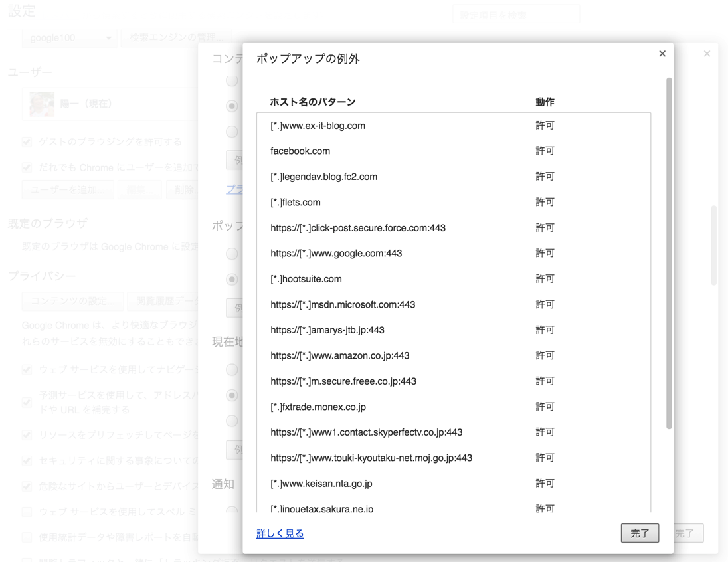Image resolution: width=728 pixels, height=562 pixels.
Task: Click the settings search field
Action: tap(516, 15)
